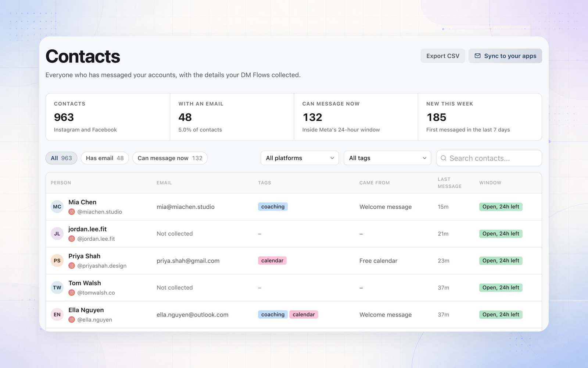
Task: Select the All 963 filter pill
Action: click(61, 158)
